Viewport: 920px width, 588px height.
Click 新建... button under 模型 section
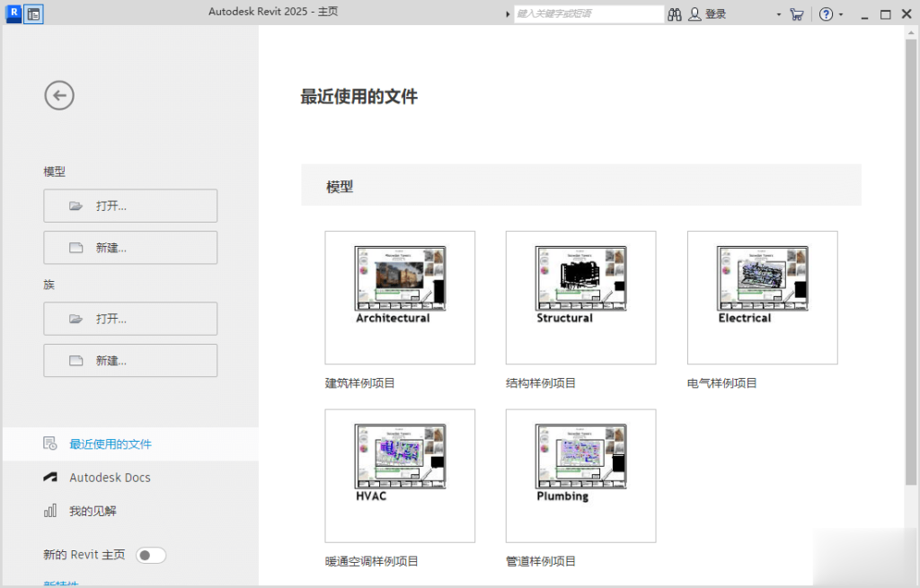[130, 248]
